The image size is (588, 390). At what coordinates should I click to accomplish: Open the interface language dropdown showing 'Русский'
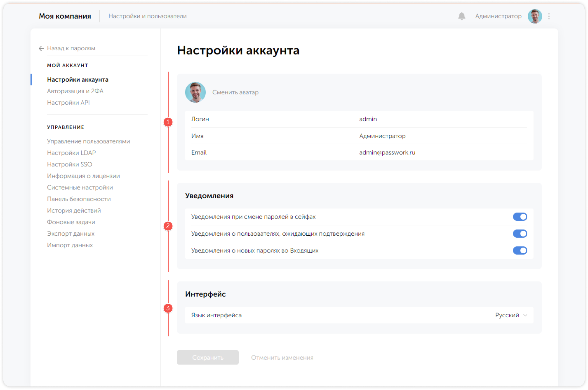pos(511,315)
